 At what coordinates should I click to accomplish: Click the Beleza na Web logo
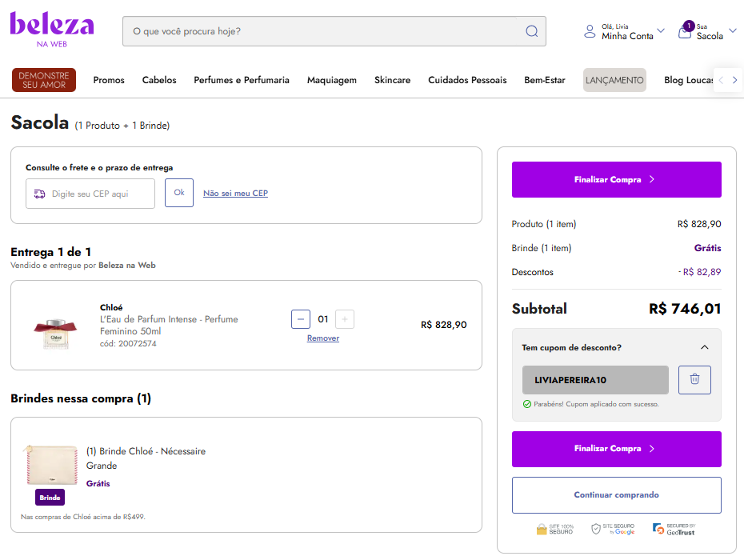pyautogui.click(x=52, y=30)
